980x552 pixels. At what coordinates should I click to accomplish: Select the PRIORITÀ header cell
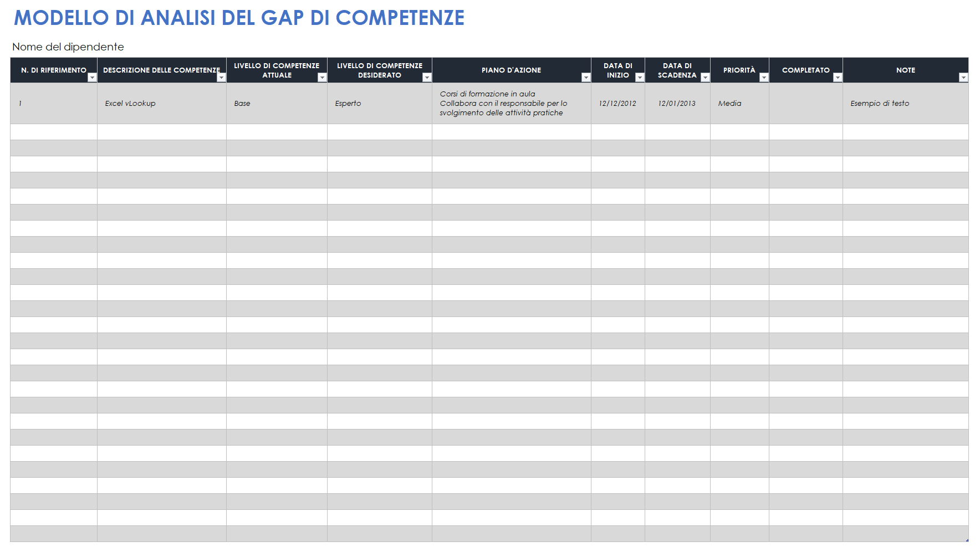pos(739,70)
